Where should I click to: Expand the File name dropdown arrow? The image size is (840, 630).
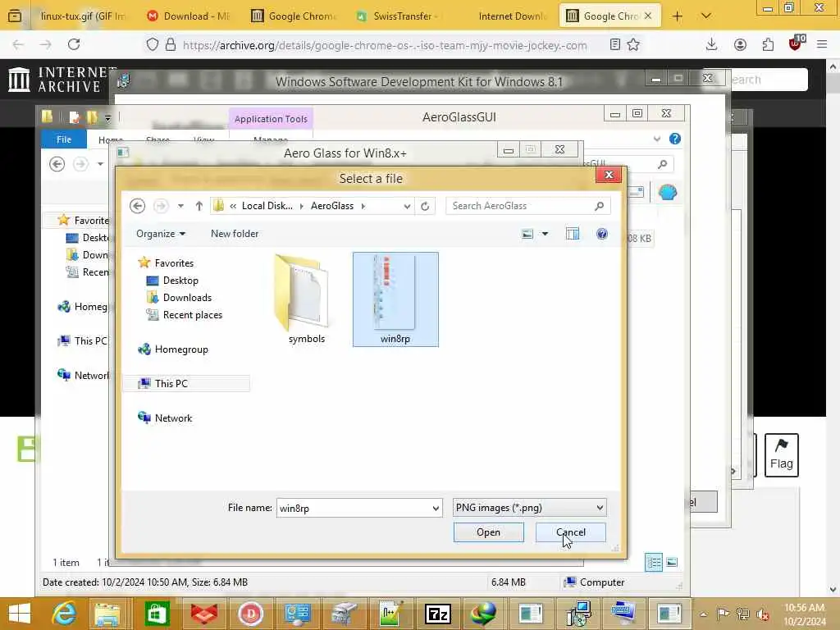click(436, 508)
